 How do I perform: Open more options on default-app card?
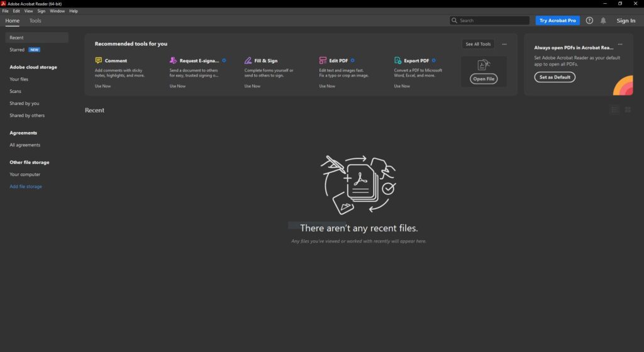click(620, 44)
